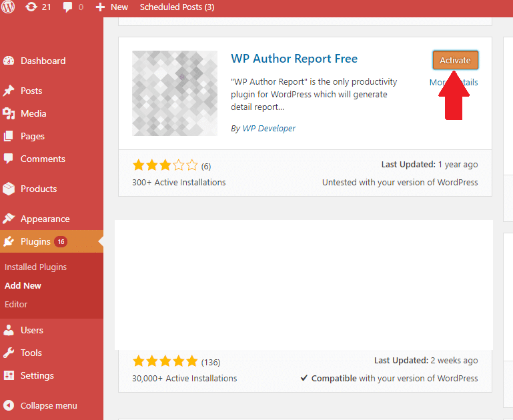Open Products in the sidebar
Image resolution: width=513 pixels, height=420 pixels.
click(39, 189)
